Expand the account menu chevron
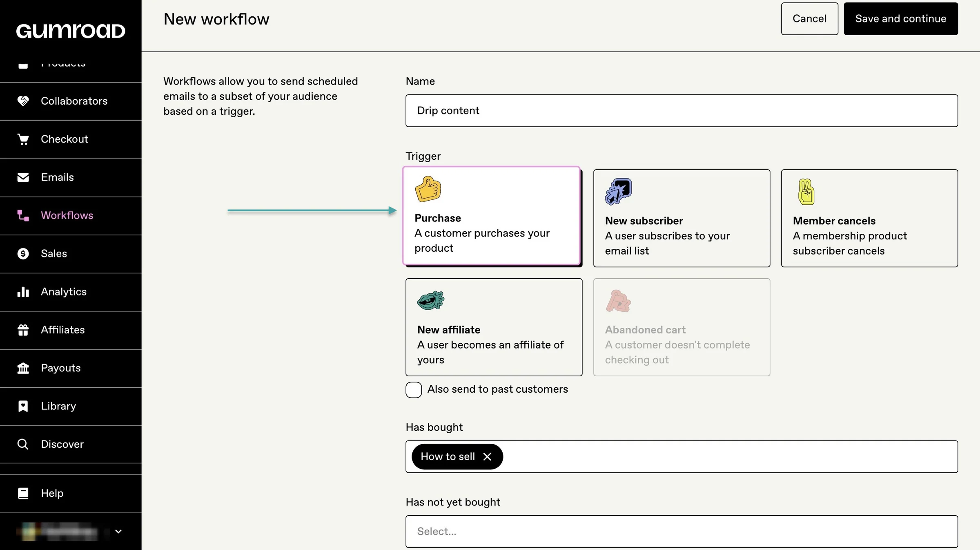Viewport: 980px width, 550px height. coord(118,532)
